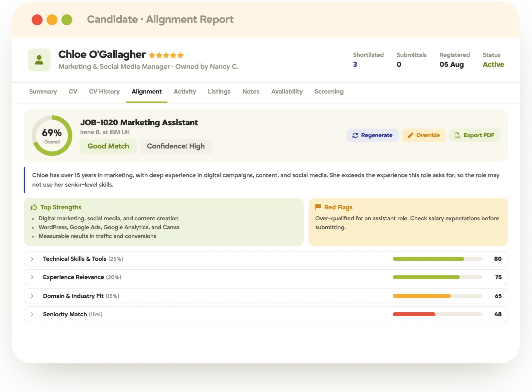
Task: Click the JOB-1020 Marketing Assistant title
Action: point(139,123)
